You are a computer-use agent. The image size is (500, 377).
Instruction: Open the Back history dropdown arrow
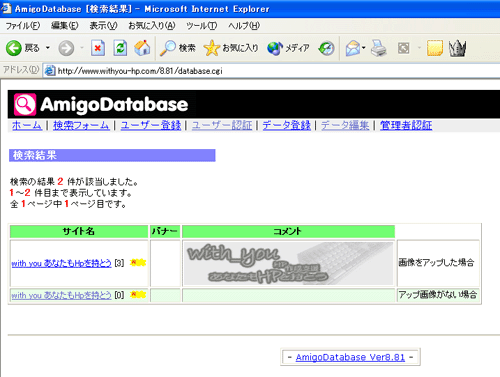coord(48,48)
